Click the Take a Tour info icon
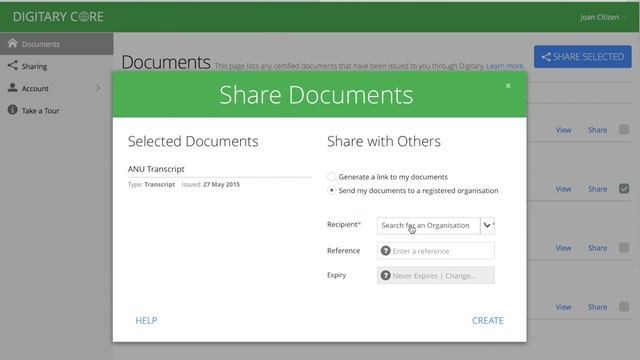Screen dimensions: 640x360 tap(13, 110)
